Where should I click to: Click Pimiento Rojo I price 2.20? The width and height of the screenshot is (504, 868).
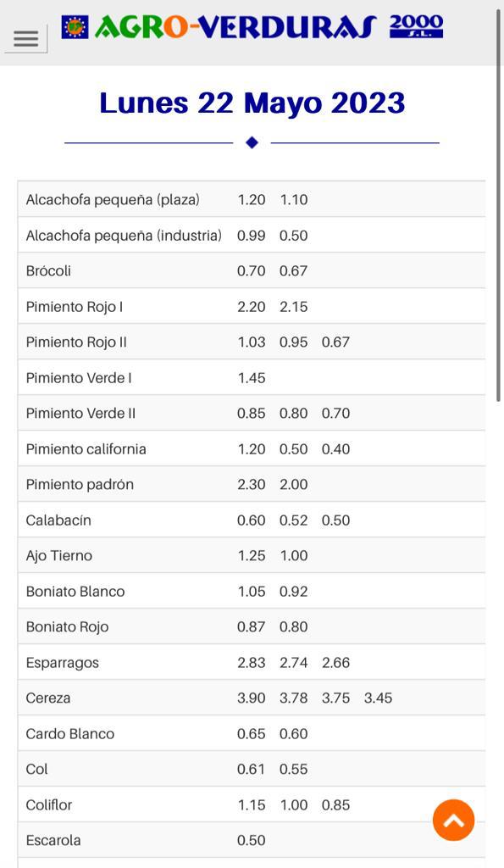pyautogui.click(x=252, y=307)
